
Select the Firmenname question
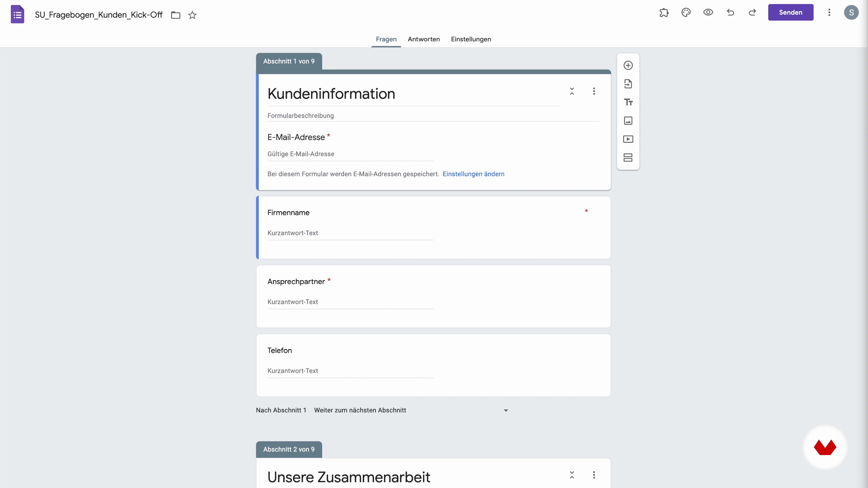[433, 228]
